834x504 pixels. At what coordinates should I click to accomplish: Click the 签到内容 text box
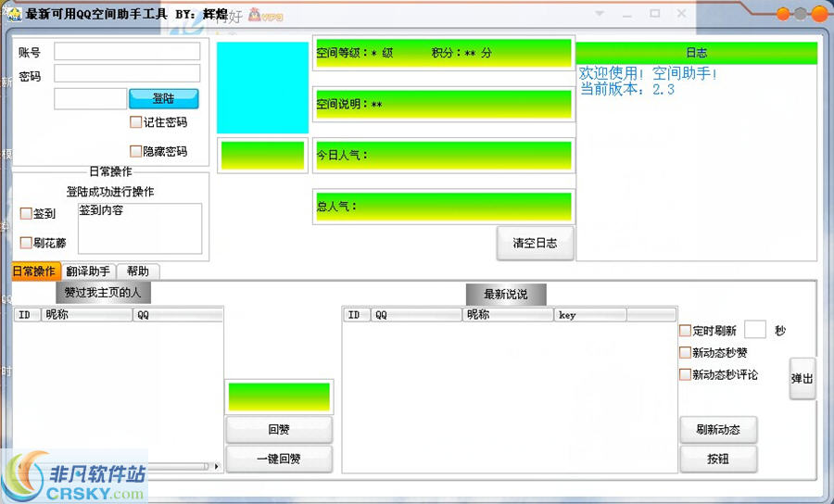pos(140,228)
